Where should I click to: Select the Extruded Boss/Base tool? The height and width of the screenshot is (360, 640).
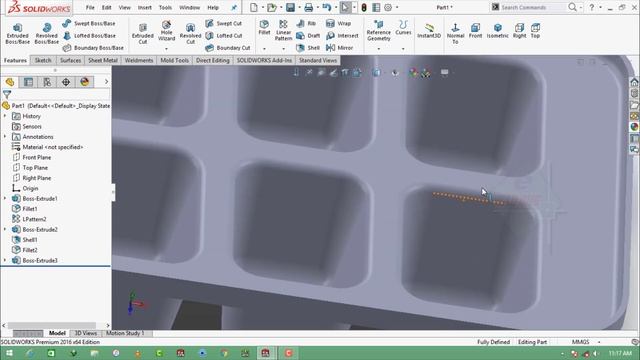(x=18, y=33)
